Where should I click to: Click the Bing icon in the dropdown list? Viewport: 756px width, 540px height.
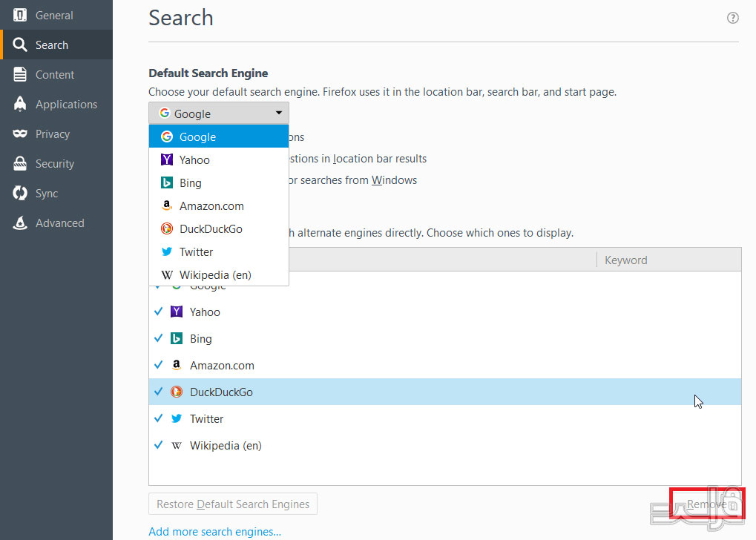pos(167,182)
